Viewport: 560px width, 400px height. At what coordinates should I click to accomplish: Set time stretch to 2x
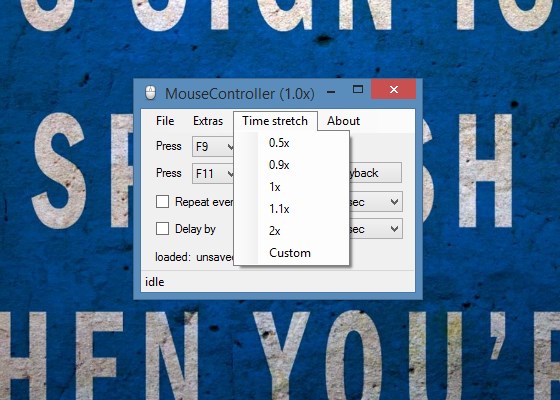tap(291, 231)
